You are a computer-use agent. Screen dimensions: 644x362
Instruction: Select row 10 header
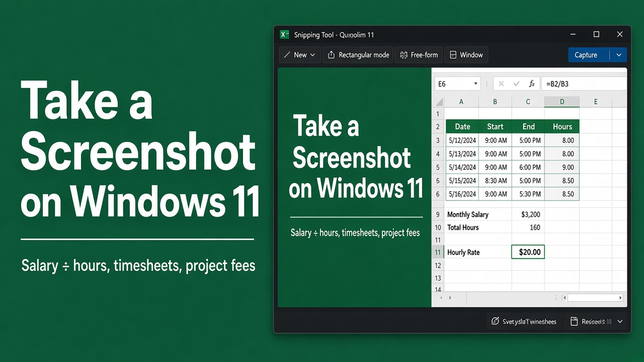coord(438,227)
